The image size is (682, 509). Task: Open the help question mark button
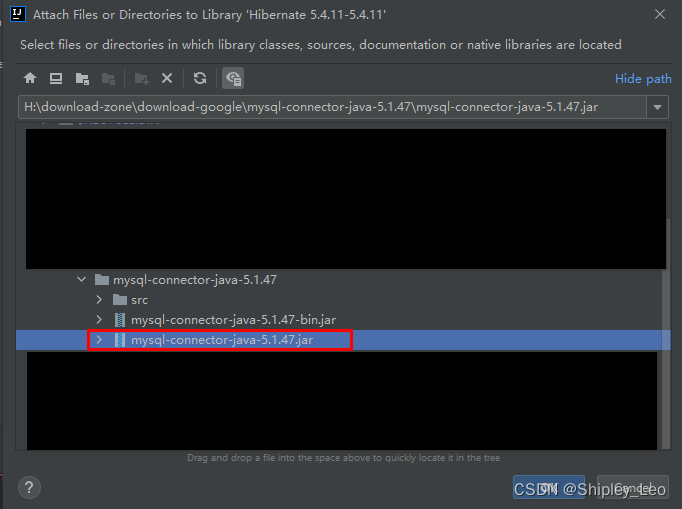[x=29, y=488]
